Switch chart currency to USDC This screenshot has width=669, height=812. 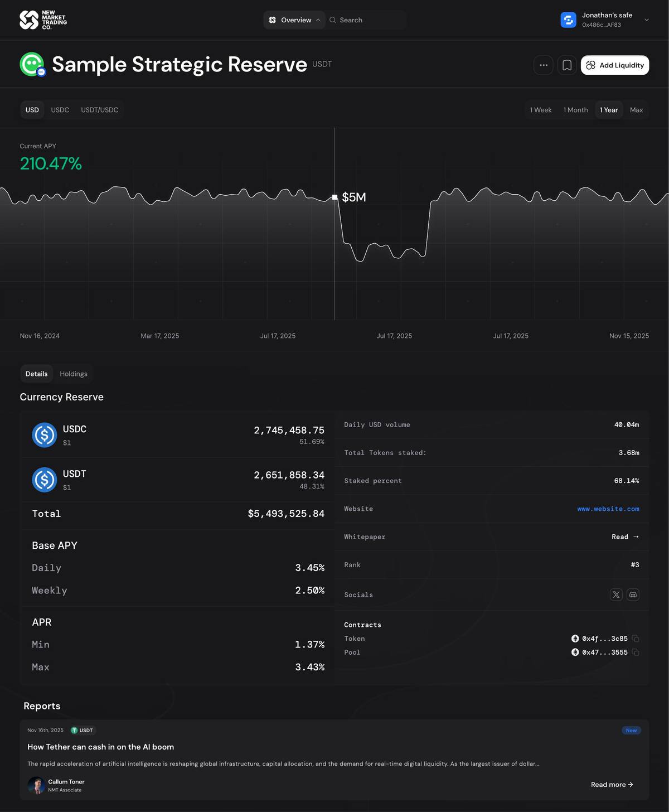coord(60,110)
